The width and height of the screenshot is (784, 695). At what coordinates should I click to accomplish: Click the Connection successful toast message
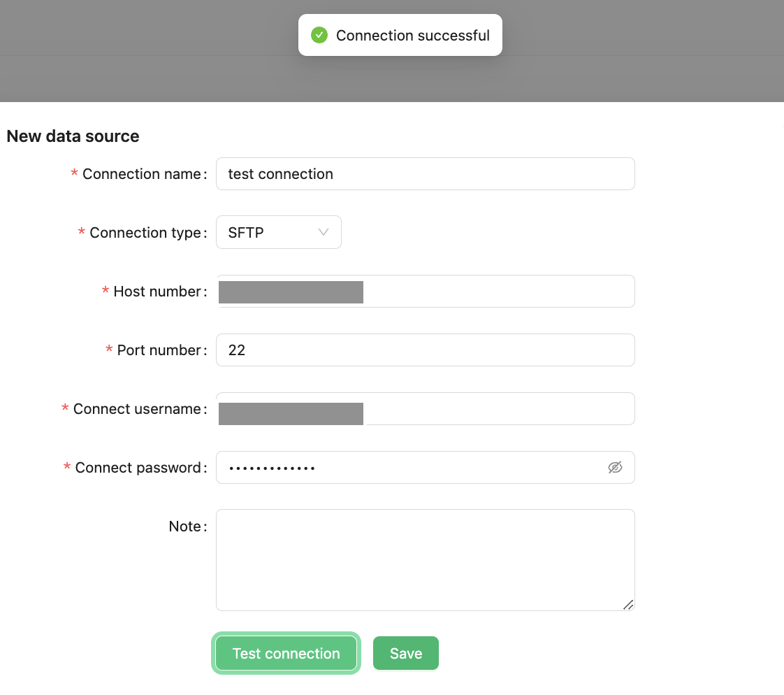[x=412, y=35]
